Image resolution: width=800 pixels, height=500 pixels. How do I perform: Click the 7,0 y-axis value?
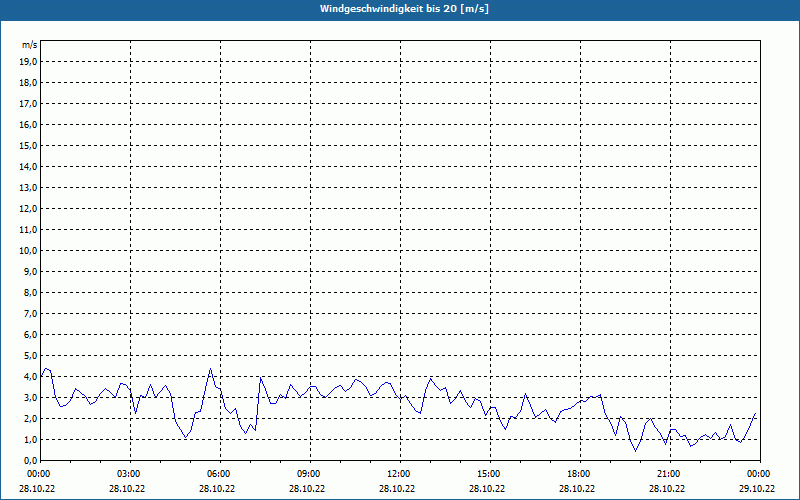coord(31,313)
